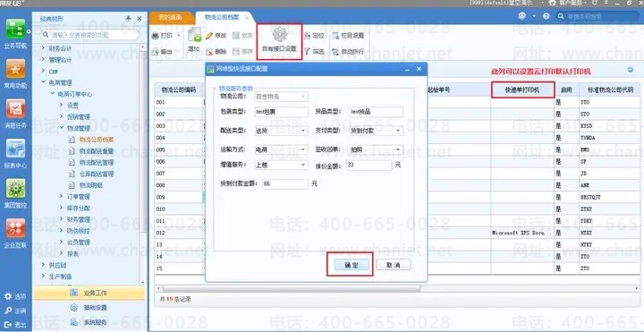Expand the 财务会计 tree node
644x332 pixels.
[x=43, y=48]
